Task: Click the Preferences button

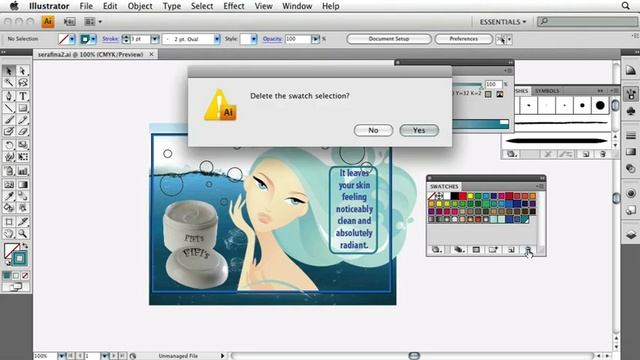Action: [463, 39]
